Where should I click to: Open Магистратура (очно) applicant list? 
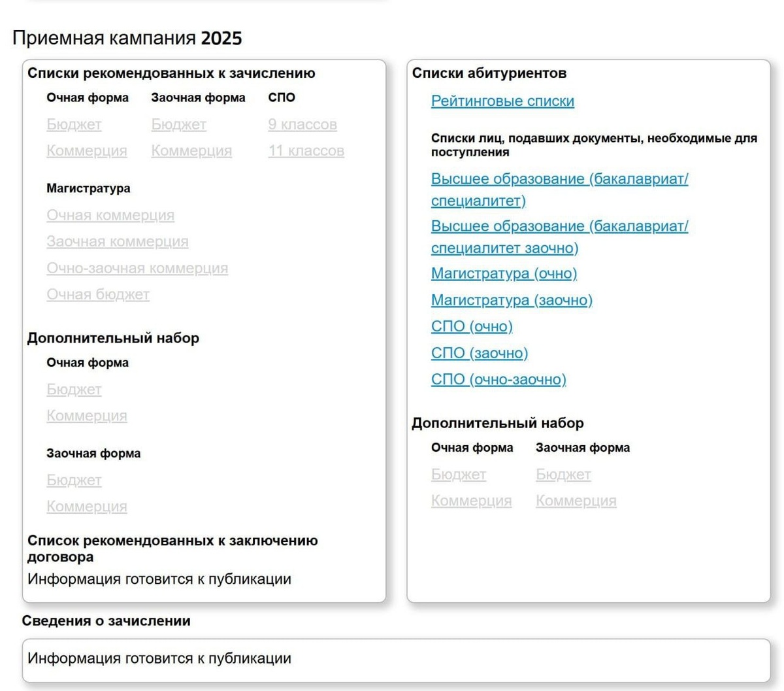pyautogui.click(x=504, y=274)
